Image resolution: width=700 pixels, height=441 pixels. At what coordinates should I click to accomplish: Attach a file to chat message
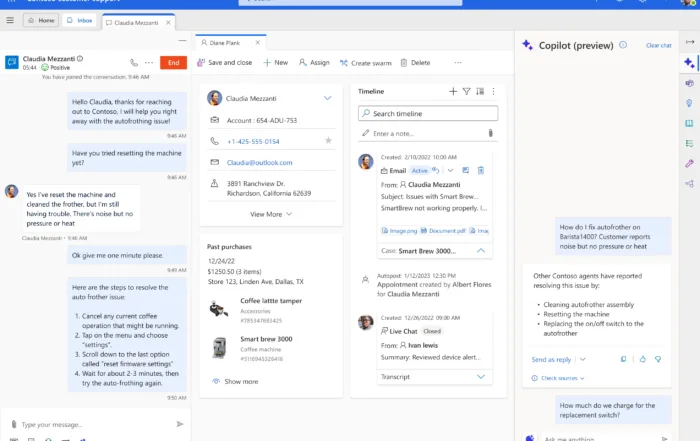pyautogui.click(x=14, y=424)
